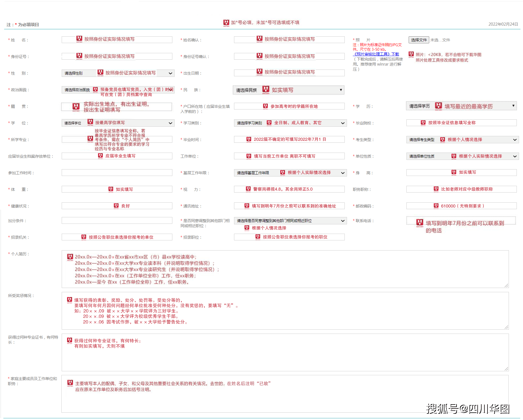Click the resize handle of the 个人简历 text area
The height and width of the screenshot is (420, 523).
point(506,285)
